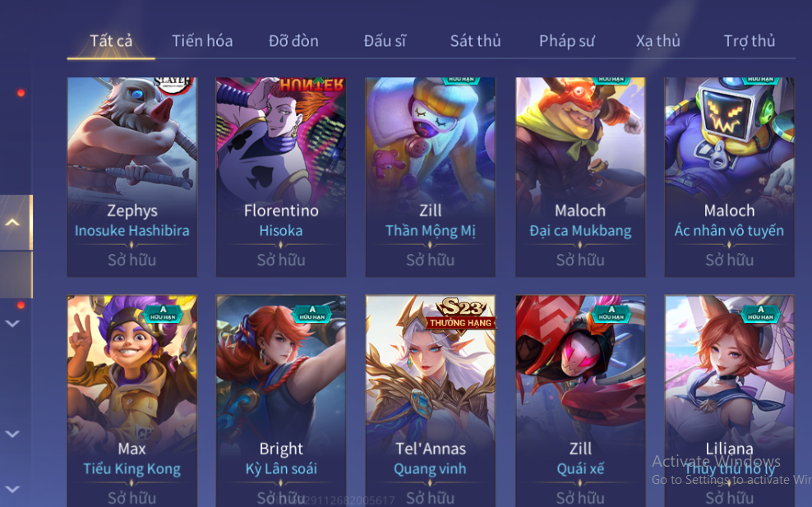Select Maloch Đại ca Mukbang skin
Image resolution: width=812 pixels, height=507 pixels.
pos(580,177)
